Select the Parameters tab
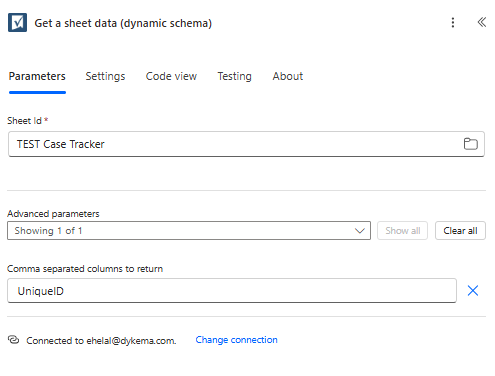 [x=37, y=76]
